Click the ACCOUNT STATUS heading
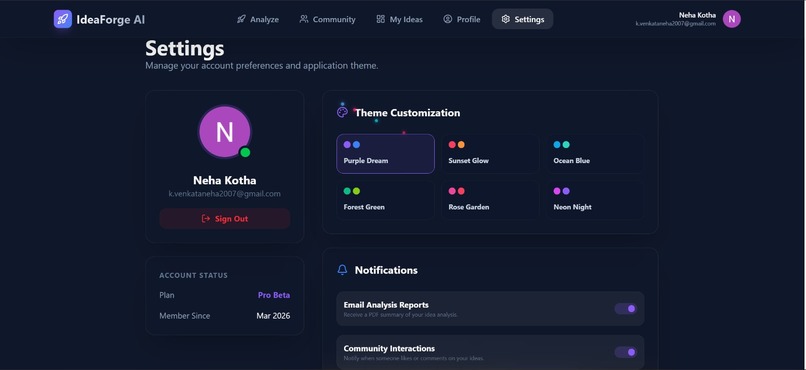This screenshot has width=806, height=370. point(193,275)
